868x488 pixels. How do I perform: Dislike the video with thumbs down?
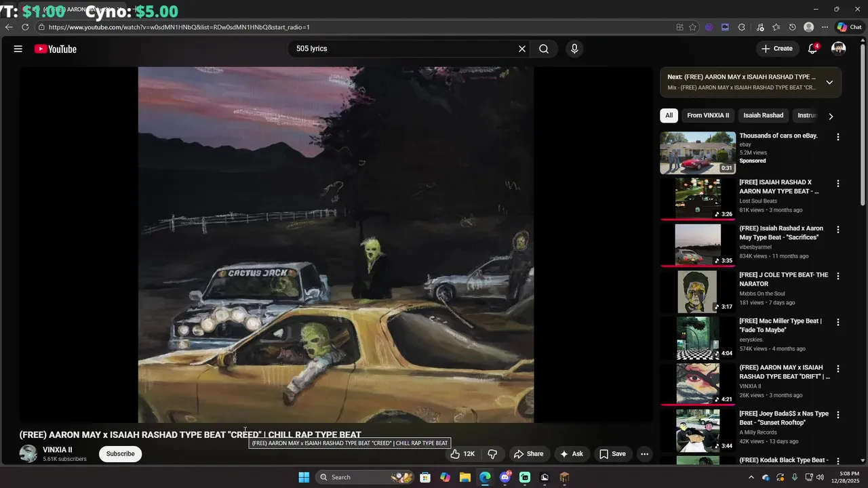pyautogui.click(x=493, y=454)
